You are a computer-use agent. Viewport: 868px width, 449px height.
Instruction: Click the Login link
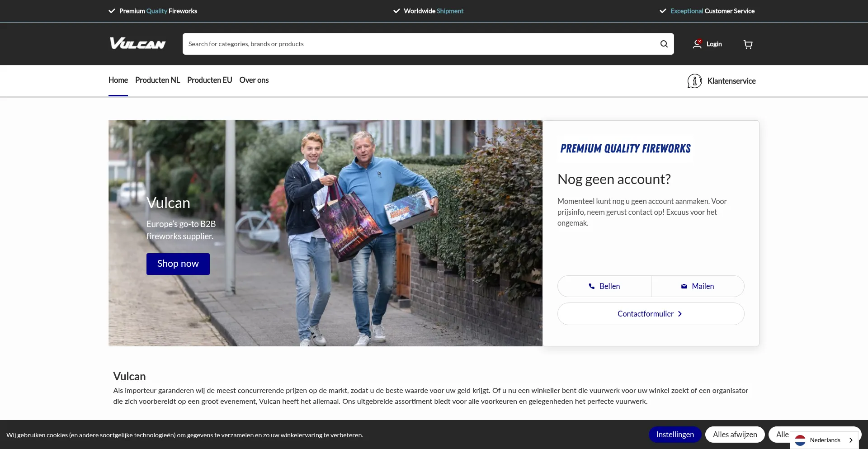[714, 44]
